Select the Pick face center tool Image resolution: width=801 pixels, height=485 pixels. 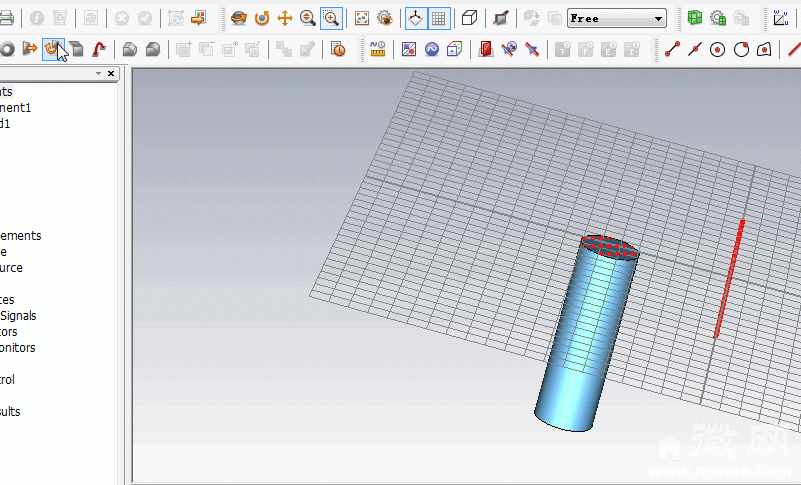click(764, 50)
